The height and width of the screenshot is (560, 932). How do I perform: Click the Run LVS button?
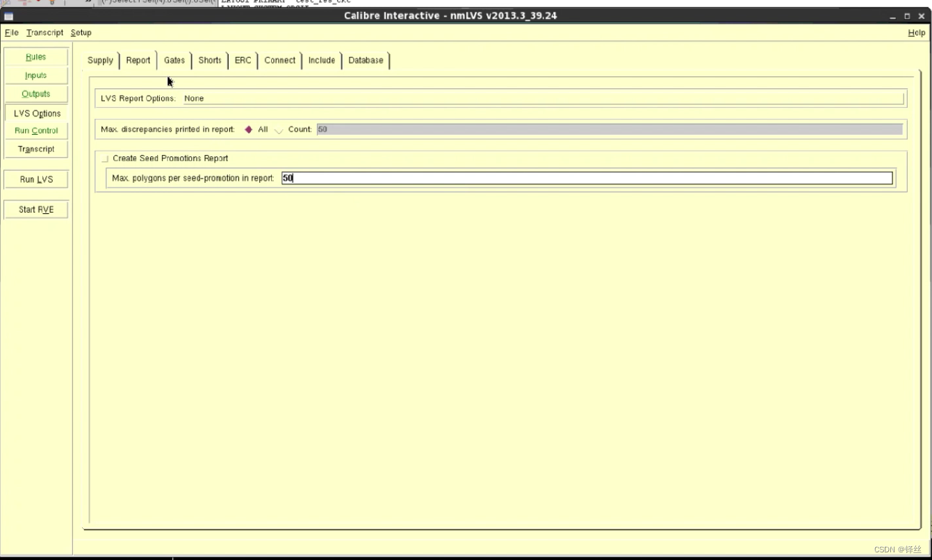click(36, 179)
